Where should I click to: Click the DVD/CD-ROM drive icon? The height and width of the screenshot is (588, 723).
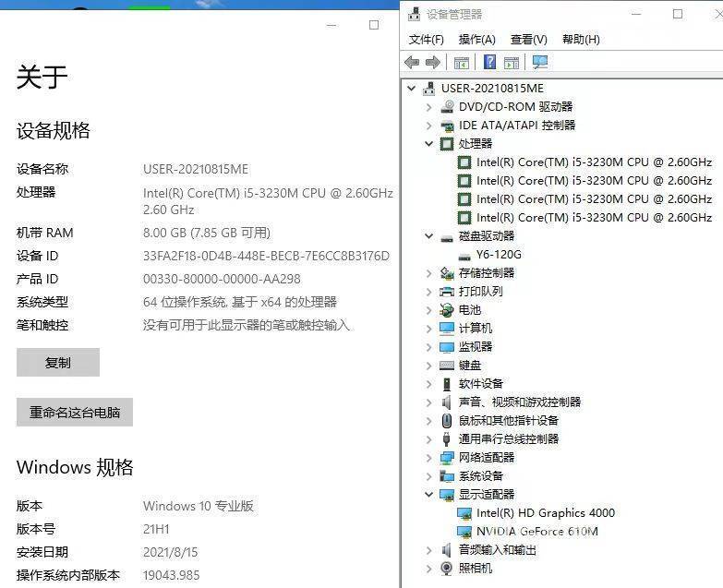[x=447, y=106]
